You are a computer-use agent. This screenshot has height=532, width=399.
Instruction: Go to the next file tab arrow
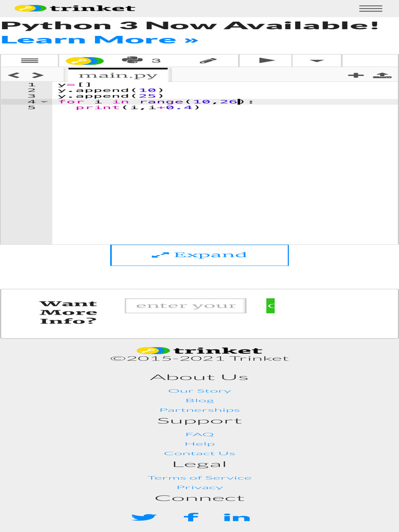pyautogui.click(x=37, y=75)
